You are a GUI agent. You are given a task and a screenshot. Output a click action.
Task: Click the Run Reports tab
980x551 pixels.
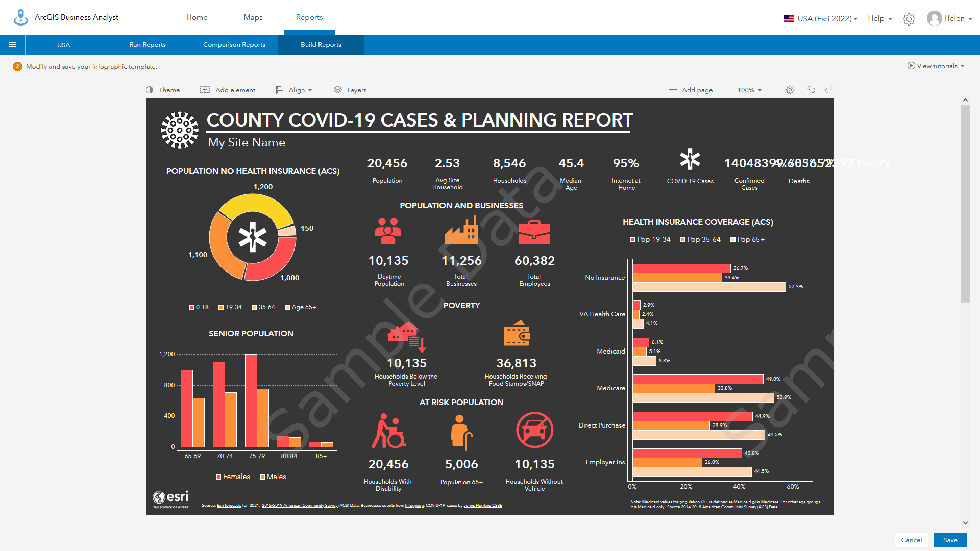[x=148, y=45]
